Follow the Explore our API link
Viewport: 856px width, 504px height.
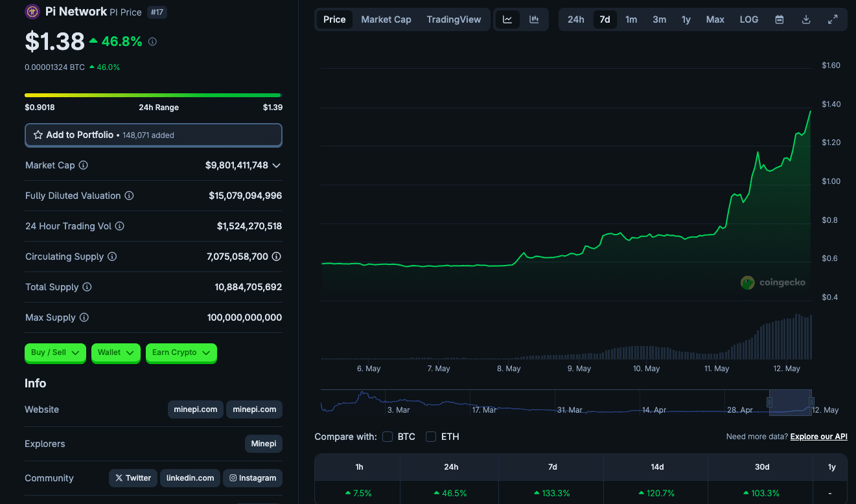818,437
